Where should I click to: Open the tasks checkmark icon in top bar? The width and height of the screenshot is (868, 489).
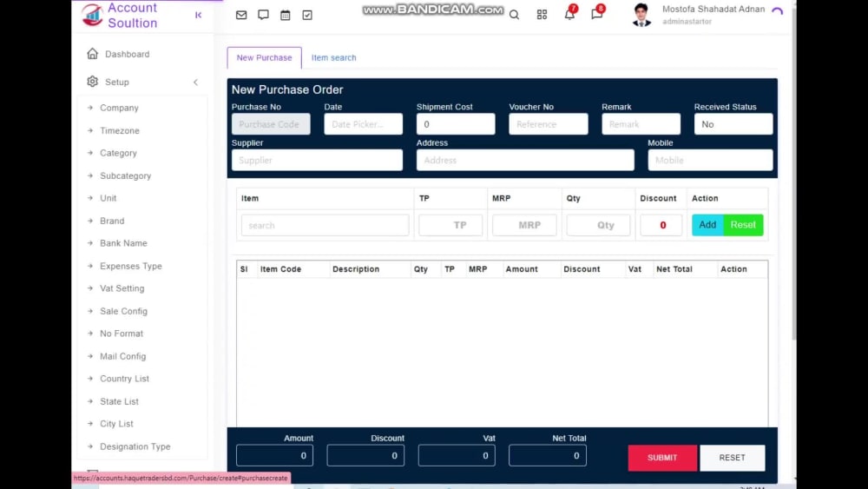tap(307, 15)
